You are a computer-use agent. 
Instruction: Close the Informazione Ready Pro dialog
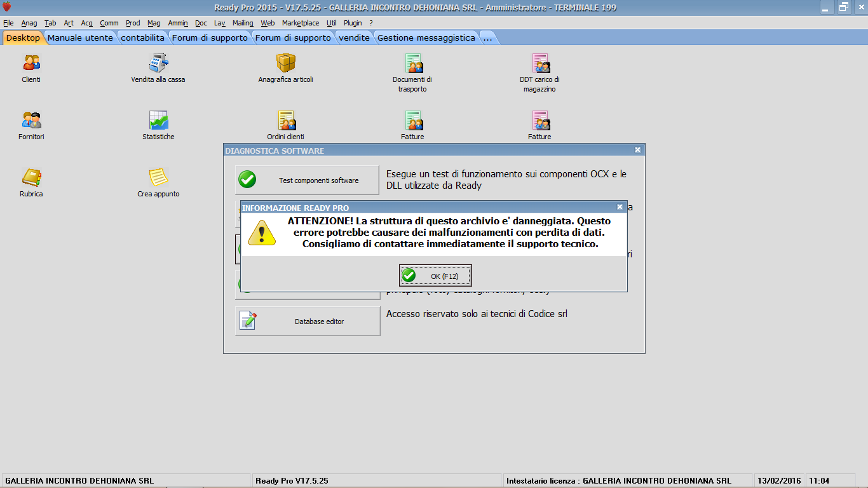click(620, 207)
